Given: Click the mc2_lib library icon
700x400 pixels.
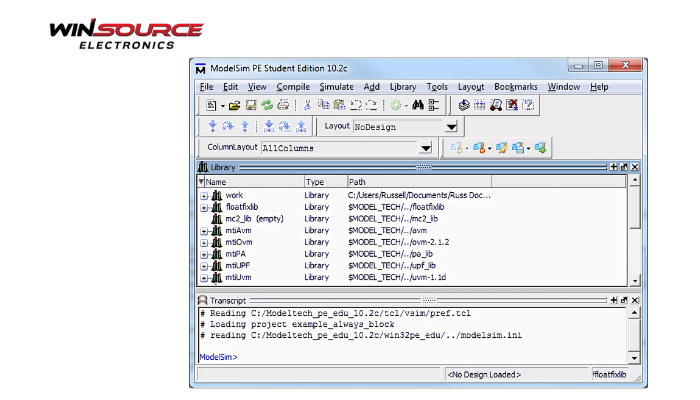Looking at the screenshot, I should click(x=216, y=218).
